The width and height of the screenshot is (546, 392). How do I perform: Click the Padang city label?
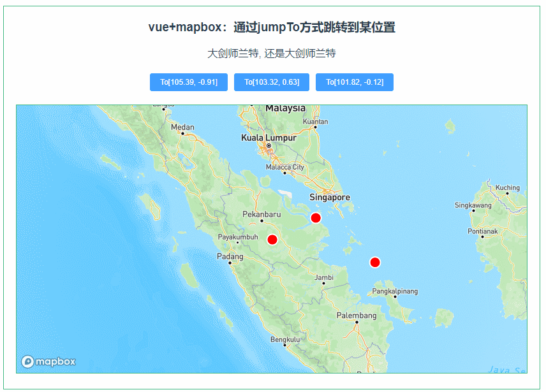pyautogui.click(x=230, y=257)
